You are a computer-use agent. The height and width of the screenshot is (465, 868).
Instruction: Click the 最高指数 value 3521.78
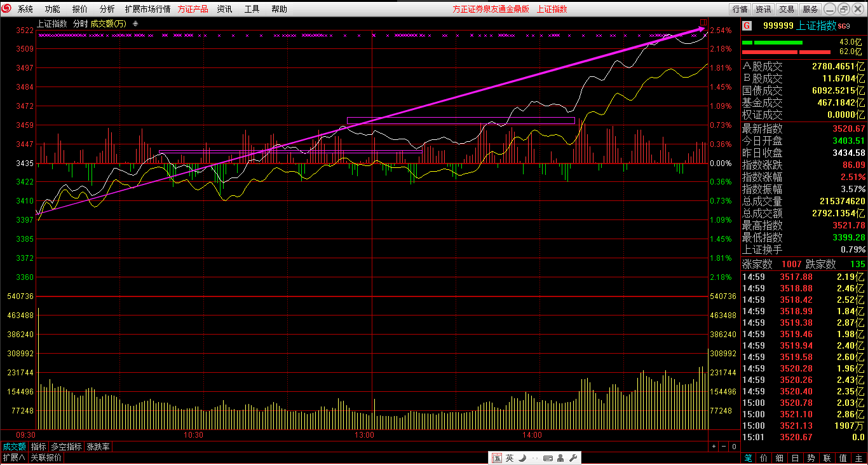coord(849,226)
